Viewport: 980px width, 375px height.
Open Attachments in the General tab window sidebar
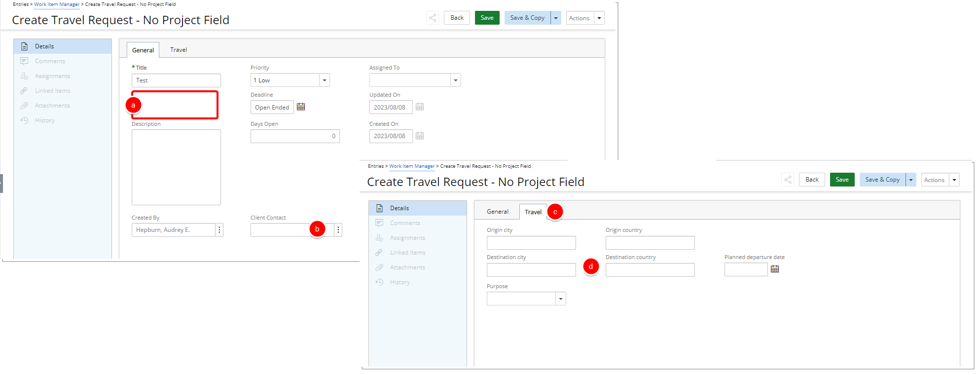52,106
